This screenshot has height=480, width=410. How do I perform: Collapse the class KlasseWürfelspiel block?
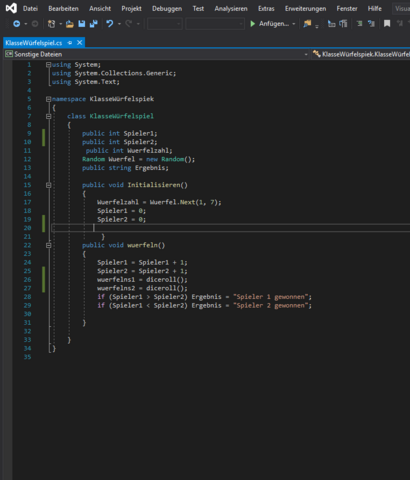[48, 116]
